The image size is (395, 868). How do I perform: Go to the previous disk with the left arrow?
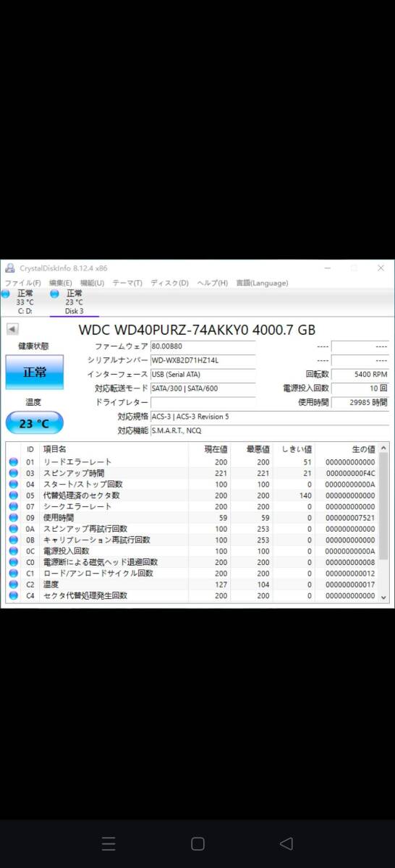(x=12, y=329)
